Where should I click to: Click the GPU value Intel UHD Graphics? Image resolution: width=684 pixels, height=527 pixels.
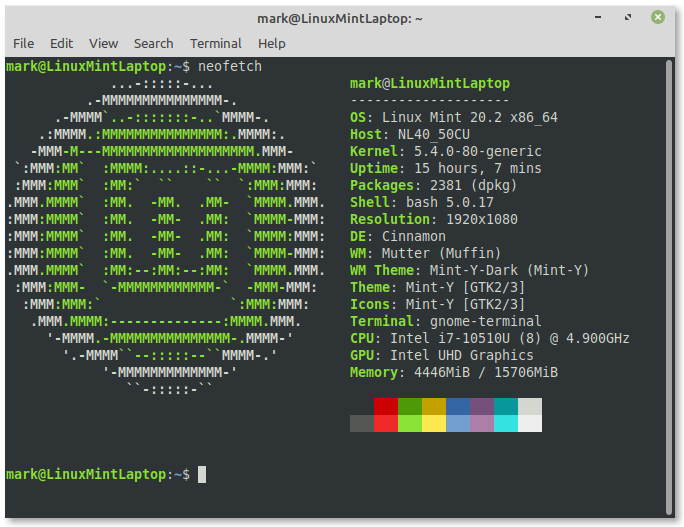click(x=462, y=356)
